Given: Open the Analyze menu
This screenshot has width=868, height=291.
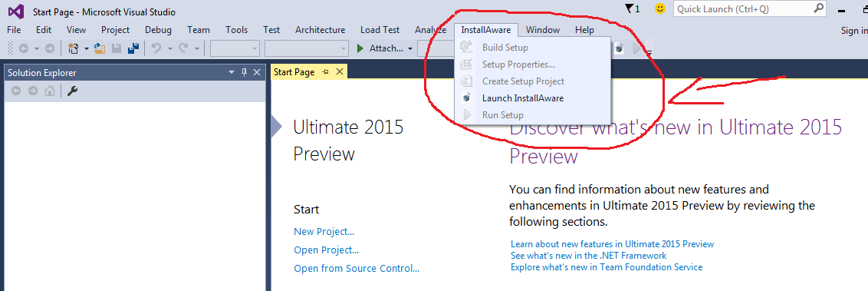Looking at the screenshot, I should coord(431,30).
